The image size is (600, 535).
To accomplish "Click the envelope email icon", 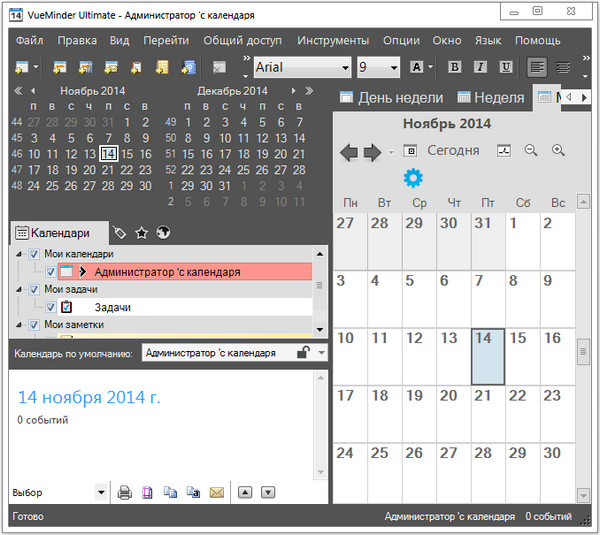I will coord(217,493).
